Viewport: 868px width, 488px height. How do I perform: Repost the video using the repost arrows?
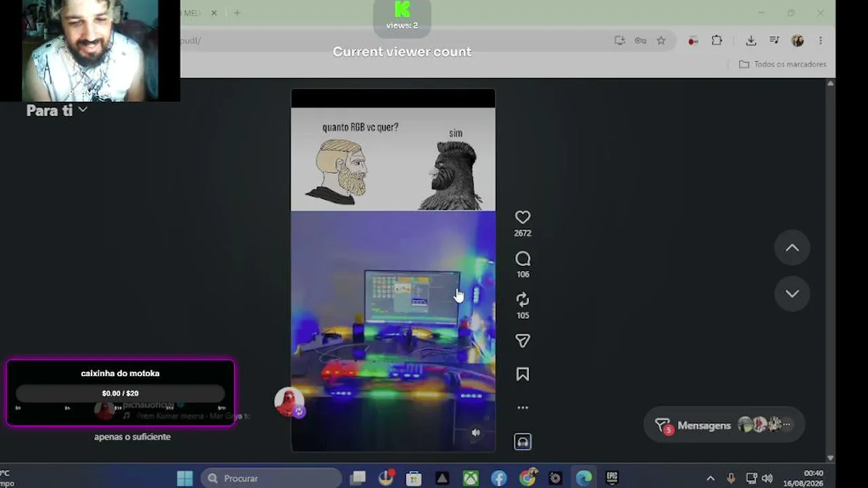[522, 300]
